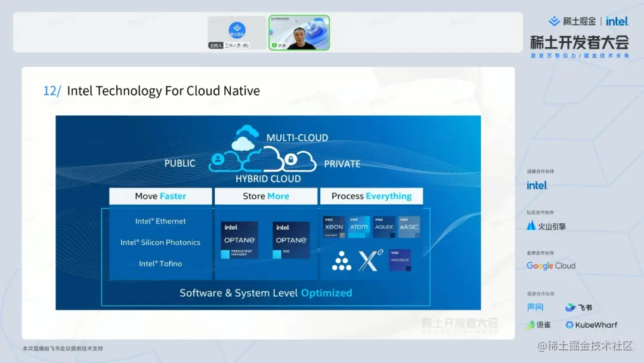
Task: Click the Software & System Level Optimized text
Action: point(266,293)
